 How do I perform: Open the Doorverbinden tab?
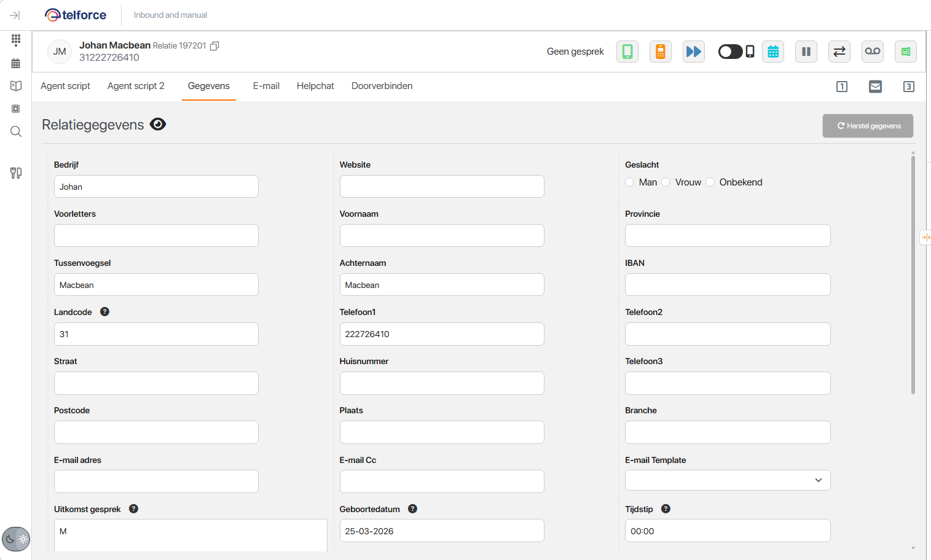click(x=382, y=86)
